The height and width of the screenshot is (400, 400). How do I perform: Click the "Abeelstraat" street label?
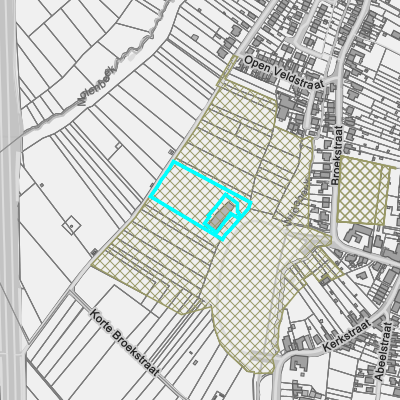coord(383,351)
